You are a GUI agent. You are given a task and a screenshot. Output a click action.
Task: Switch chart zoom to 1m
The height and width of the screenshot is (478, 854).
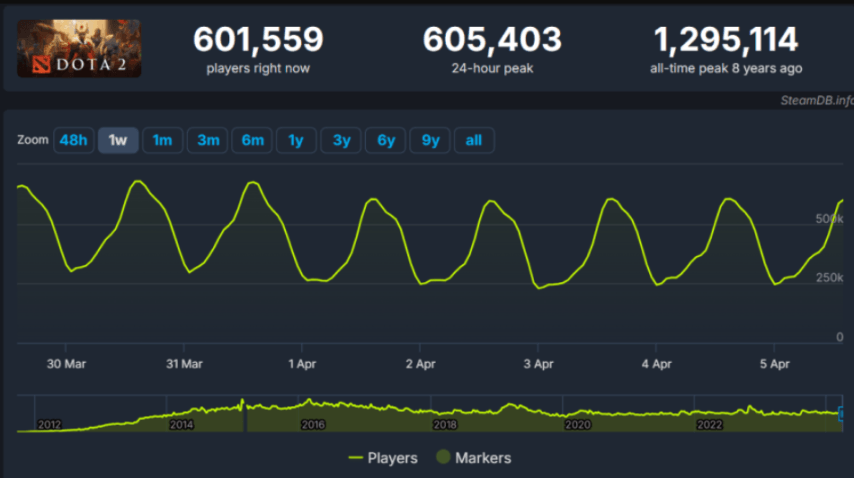coord(162,140)
